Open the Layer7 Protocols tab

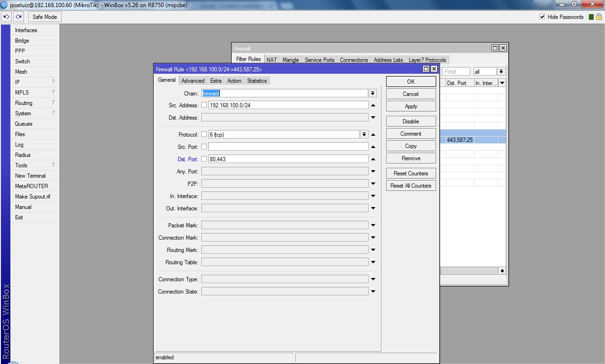(427, 60)
